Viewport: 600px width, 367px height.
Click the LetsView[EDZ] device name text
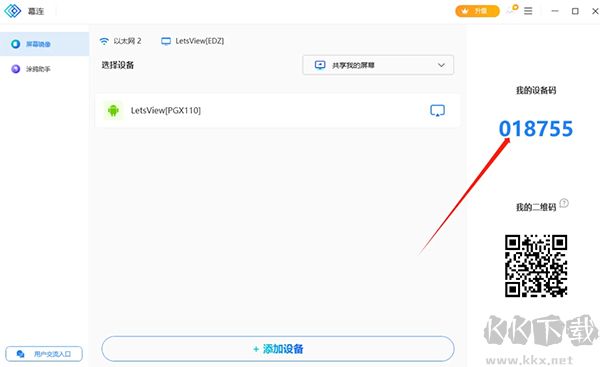[x=200, y=41]
